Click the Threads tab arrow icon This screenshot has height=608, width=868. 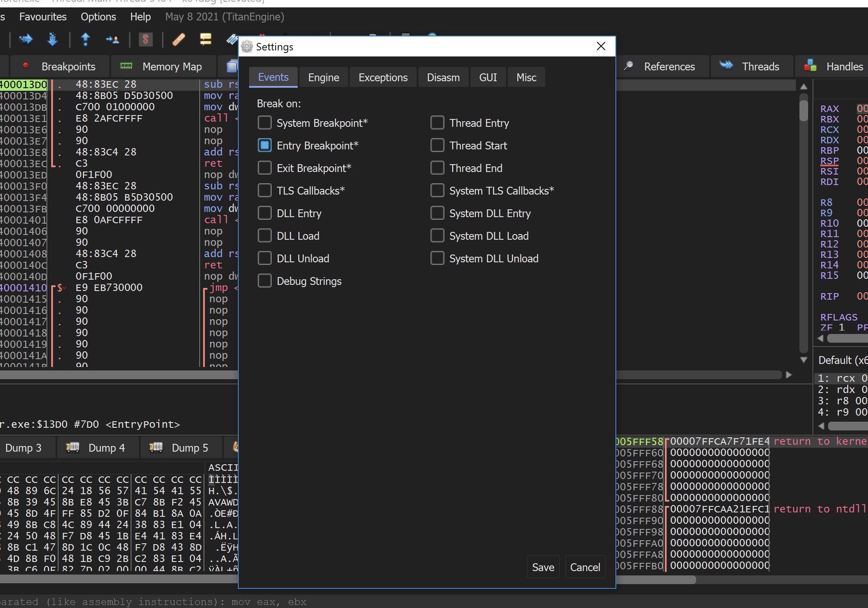[x=726, y=65]
